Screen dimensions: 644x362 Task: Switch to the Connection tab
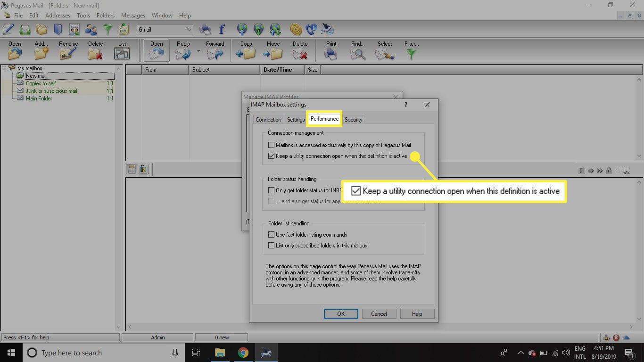pyautogui.click(x=268, y=120)
